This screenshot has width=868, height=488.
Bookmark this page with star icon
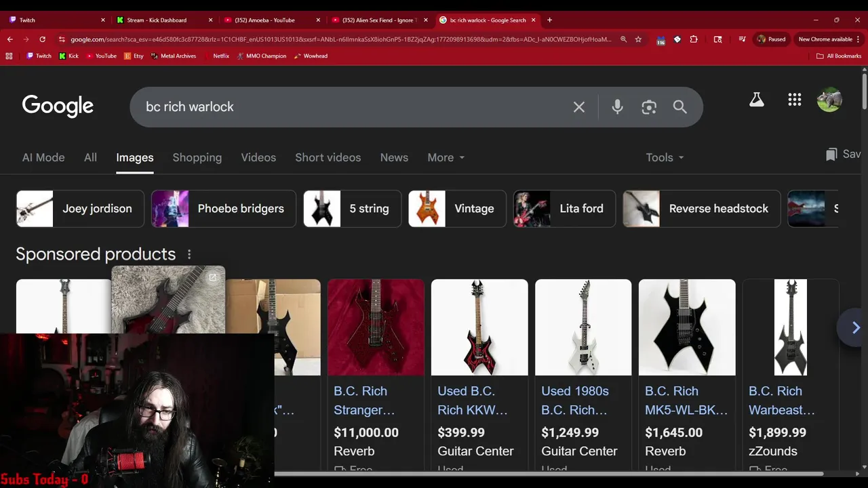[638, 39]
